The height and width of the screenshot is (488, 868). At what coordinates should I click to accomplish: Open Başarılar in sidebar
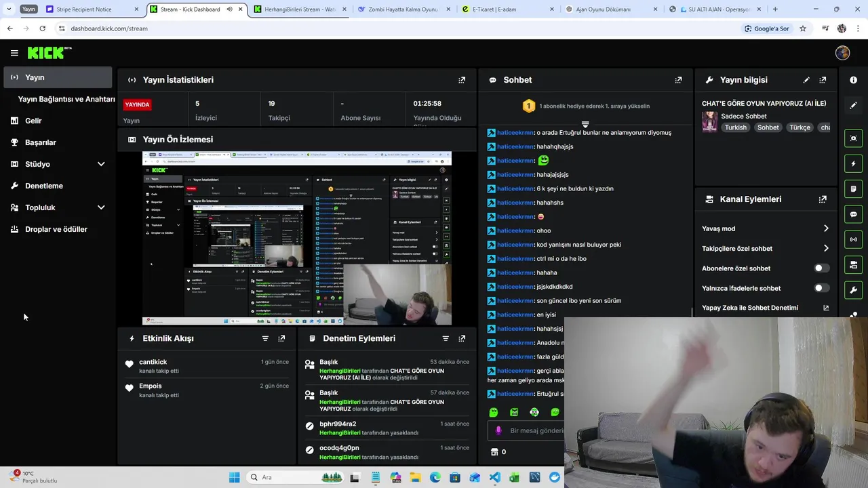click(x=58, y=142)
